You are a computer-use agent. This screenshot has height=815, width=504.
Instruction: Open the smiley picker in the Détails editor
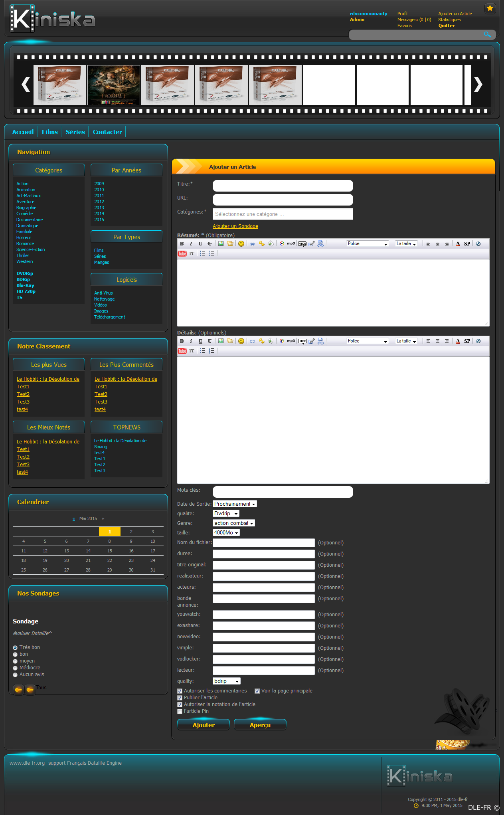click(x=241, y=341)
